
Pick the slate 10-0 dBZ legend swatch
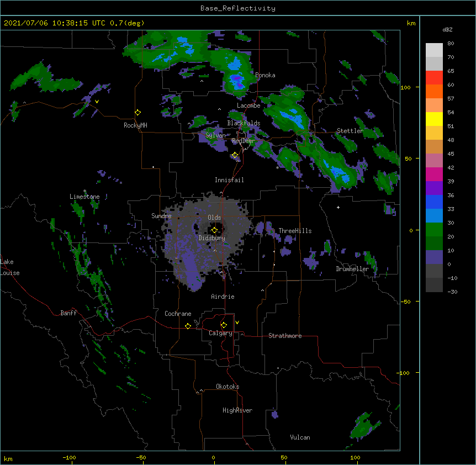pos(434,257)
